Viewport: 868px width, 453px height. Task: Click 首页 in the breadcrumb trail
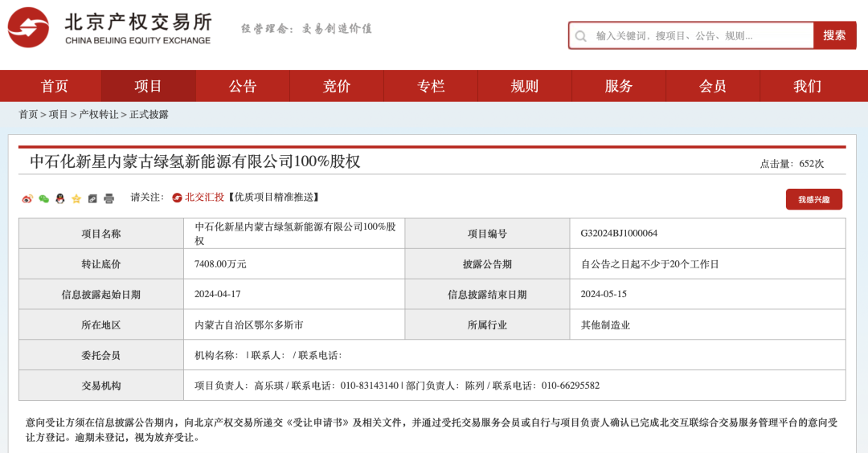point(28,115)
